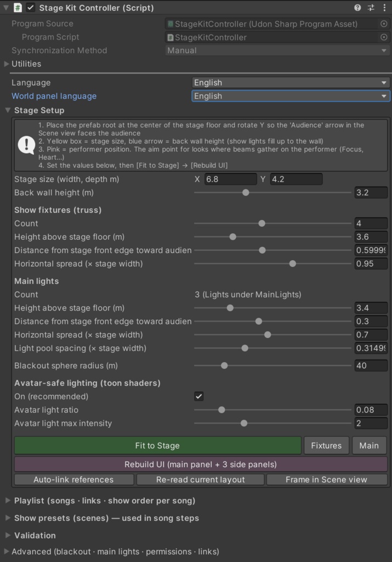Click Light pool spacing slider handle
This screenshot has height=562, width=392.
pos(245,348)
